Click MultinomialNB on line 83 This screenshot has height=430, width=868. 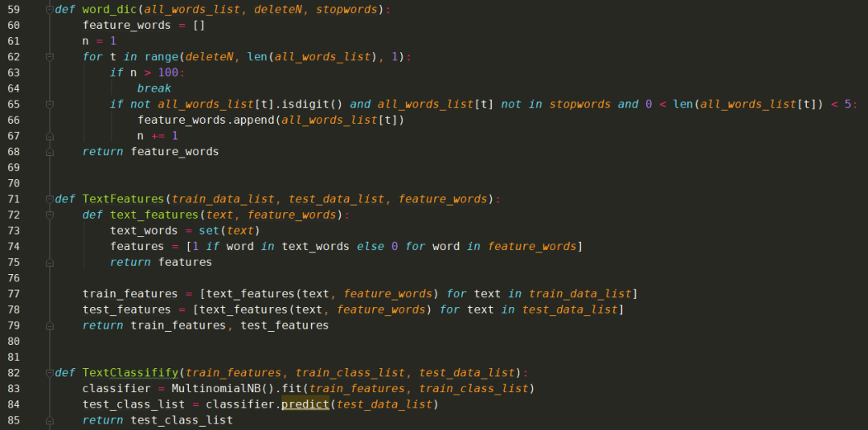216,388
